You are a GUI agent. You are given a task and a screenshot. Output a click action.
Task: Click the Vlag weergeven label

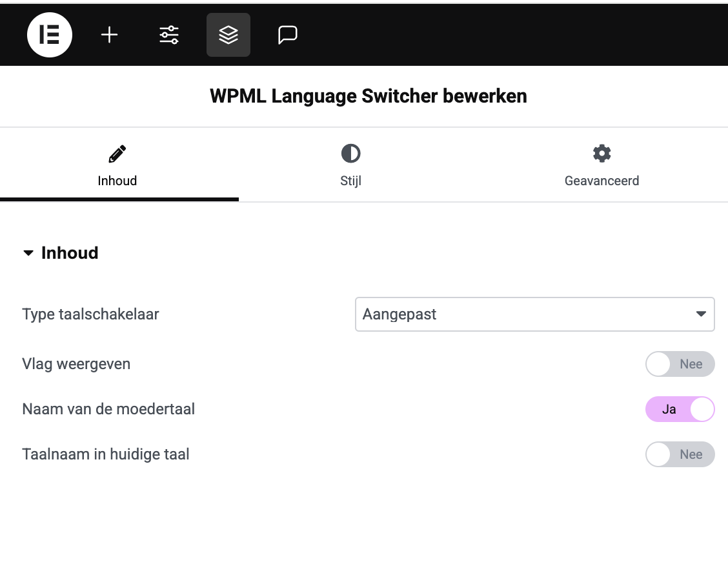76,364
